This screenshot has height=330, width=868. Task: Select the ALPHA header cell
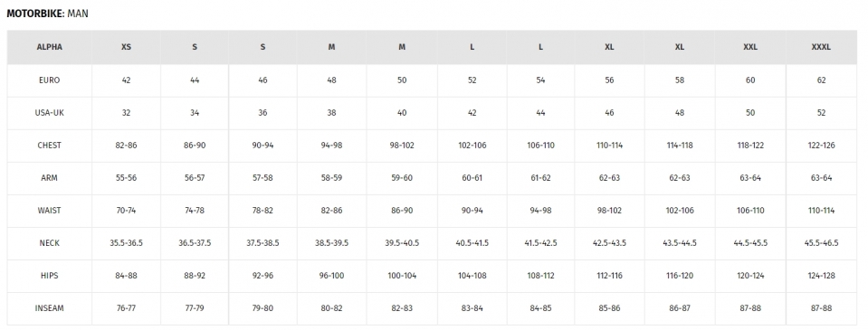(49, 48)
